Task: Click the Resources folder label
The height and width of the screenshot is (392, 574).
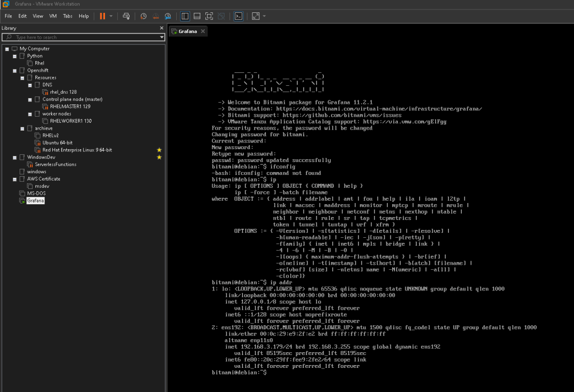Action: [45, 77]
